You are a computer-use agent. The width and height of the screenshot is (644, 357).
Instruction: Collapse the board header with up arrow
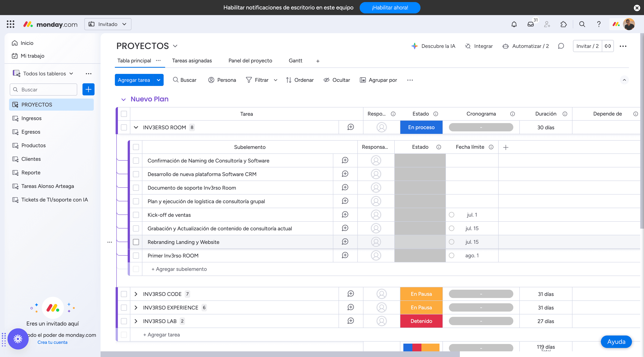point(624,80)
